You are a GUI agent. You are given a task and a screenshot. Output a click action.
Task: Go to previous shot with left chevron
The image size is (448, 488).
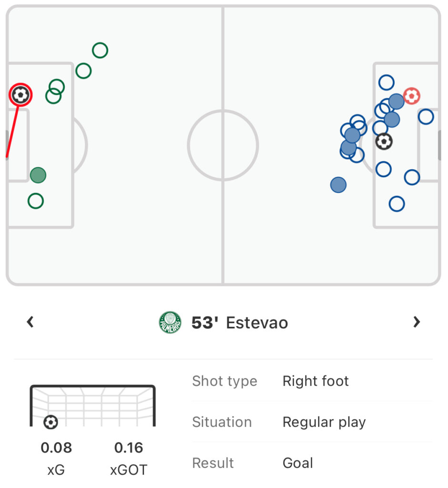(x=30, y=322)
